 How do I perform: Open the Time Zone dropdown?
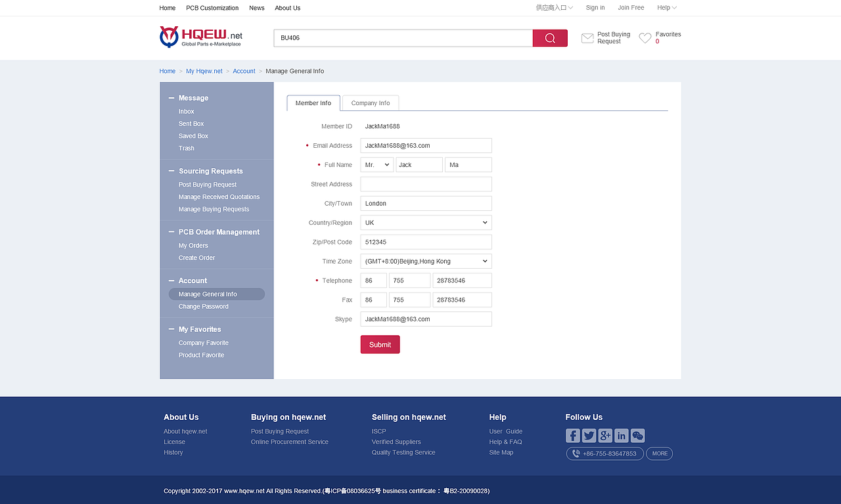(426, 262)
